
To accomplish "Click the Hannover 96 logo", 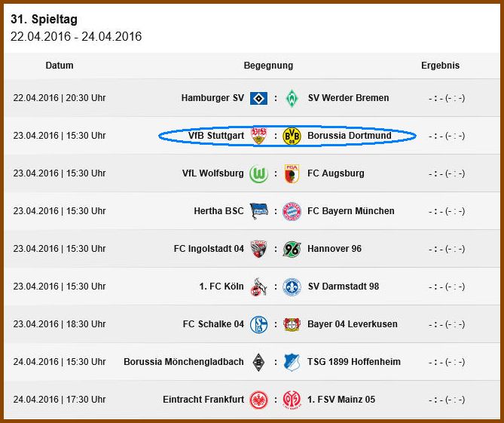I will click(292, 249).
